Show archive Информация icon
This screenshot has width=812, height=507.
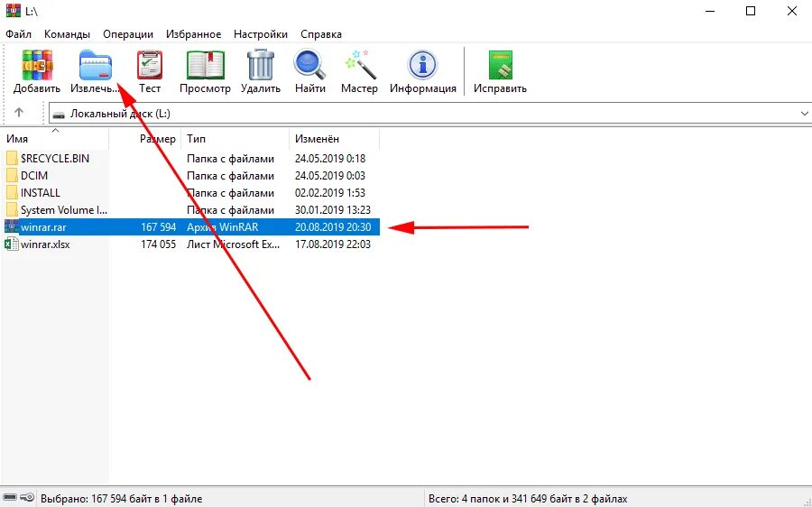coord(422,65)
